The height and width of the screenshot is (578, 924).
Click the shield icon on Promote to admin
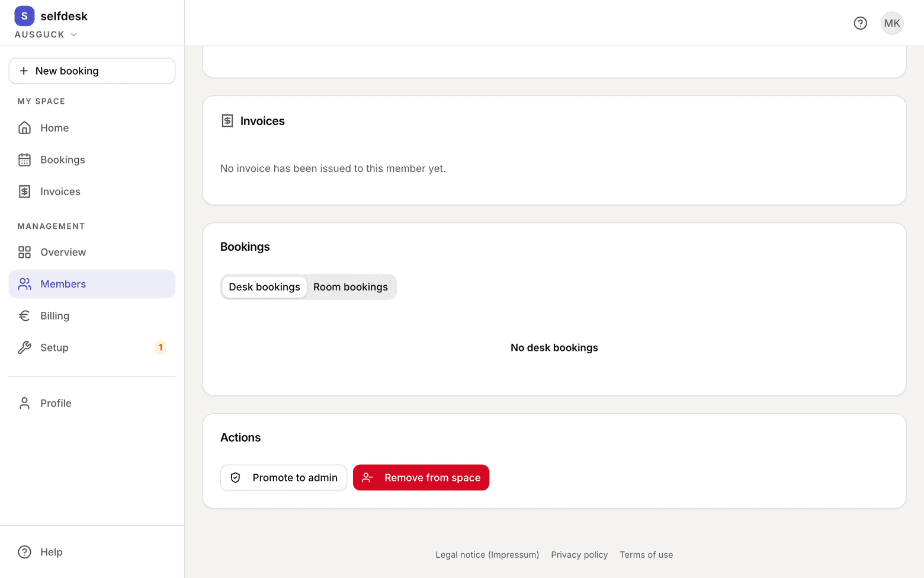(x=236, y=478)
